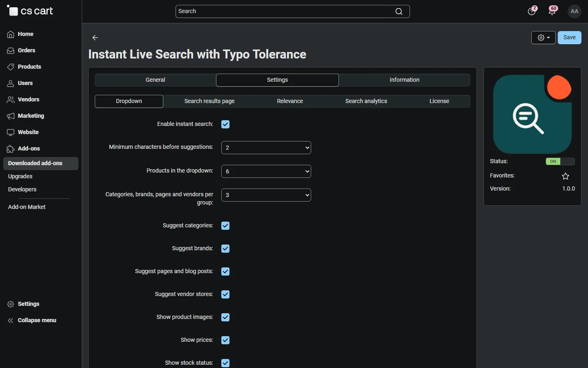
Task: Click the Collapse menu double-chevron icon
Action: (x=11, y=321)
